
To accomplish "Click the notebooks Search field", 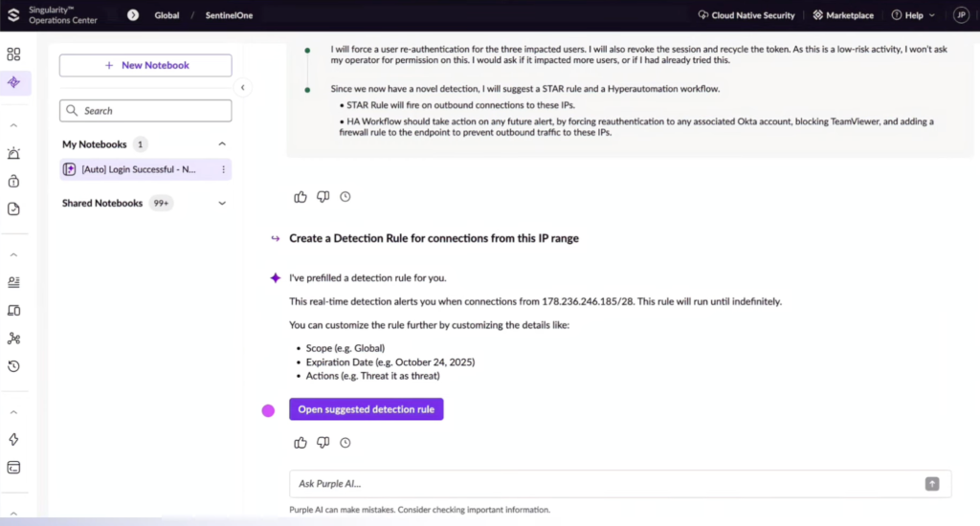I will pos(145,111).
